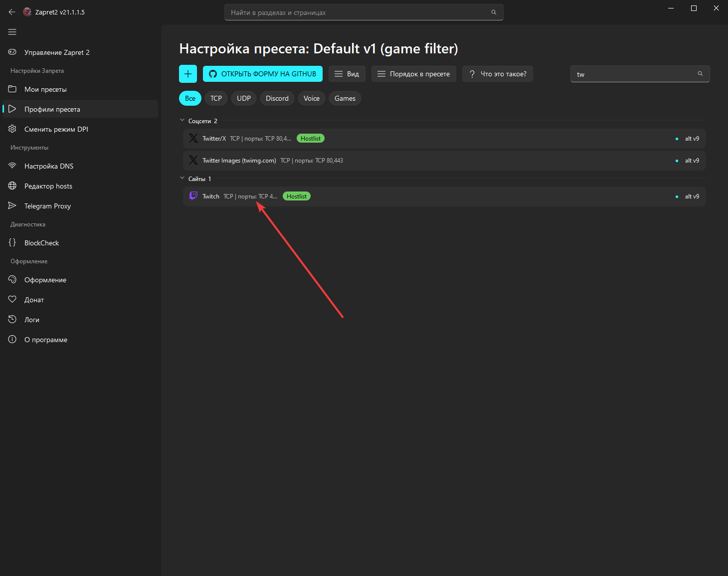
Task: Maximize the Zapret2 window
Action: click(x=694, y=8)
